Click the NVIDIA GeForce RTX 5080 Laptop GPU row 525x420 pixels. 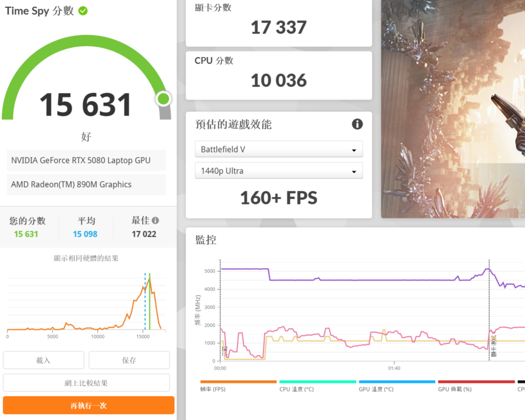(x=86, y=160)
